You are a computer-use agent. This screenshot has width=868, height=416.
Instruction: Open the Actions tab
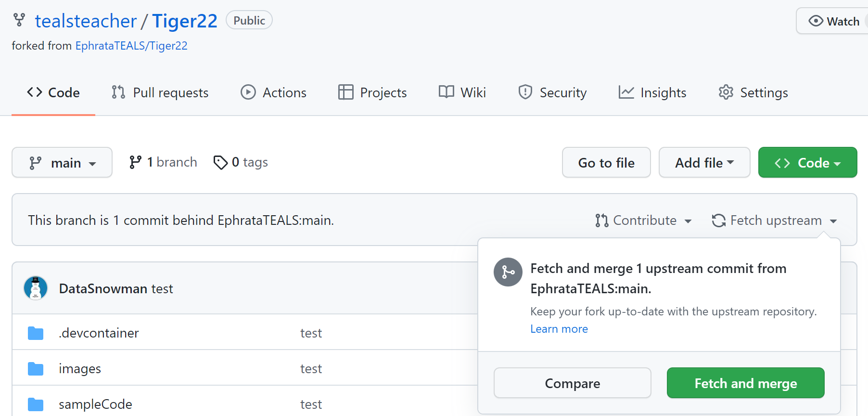pyautogui.click(x=273, y=92)
